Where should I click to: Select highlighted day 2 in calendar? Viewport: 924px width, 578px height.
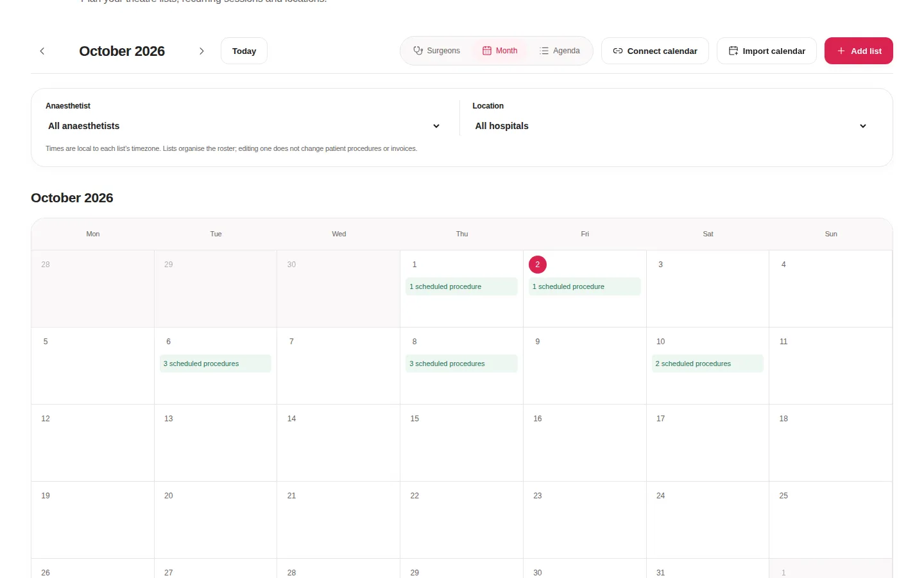pos(538,265)
